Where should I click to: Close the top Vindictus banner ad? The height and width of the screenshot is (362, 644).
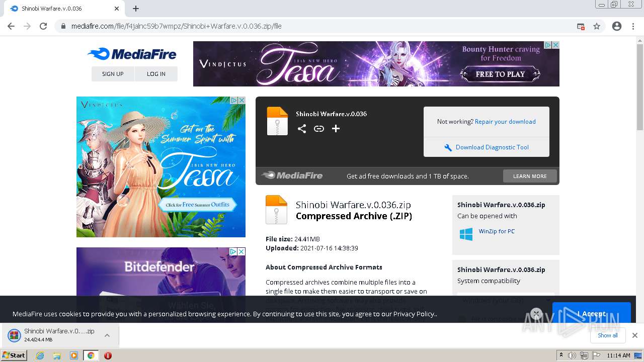click(x=555, y=45)
